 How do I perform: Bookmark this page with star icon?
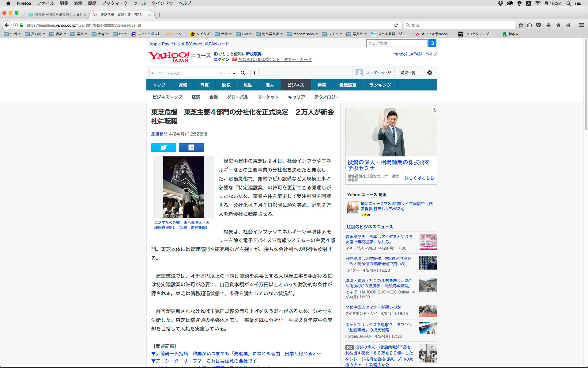pyautogui.click(x=521, y=25)
